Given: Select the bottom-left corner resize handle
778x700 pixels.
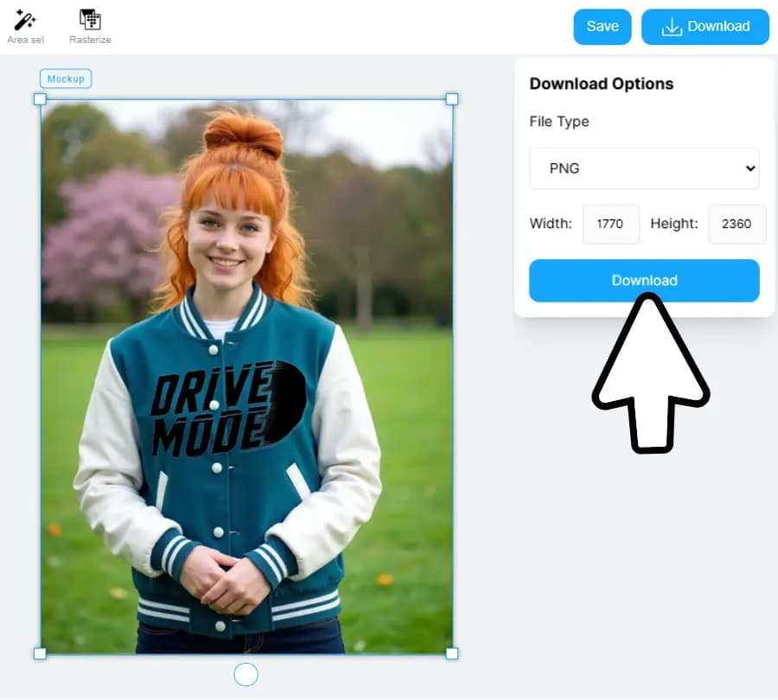Looking at the screenshot, I should click(x=40, y=653).
